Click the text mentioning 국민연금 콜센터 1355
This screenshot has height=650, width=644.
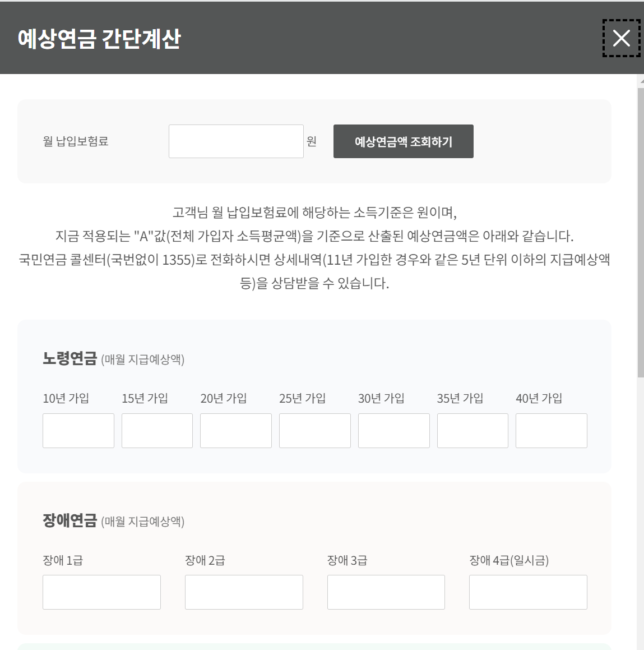pos(314,271)
